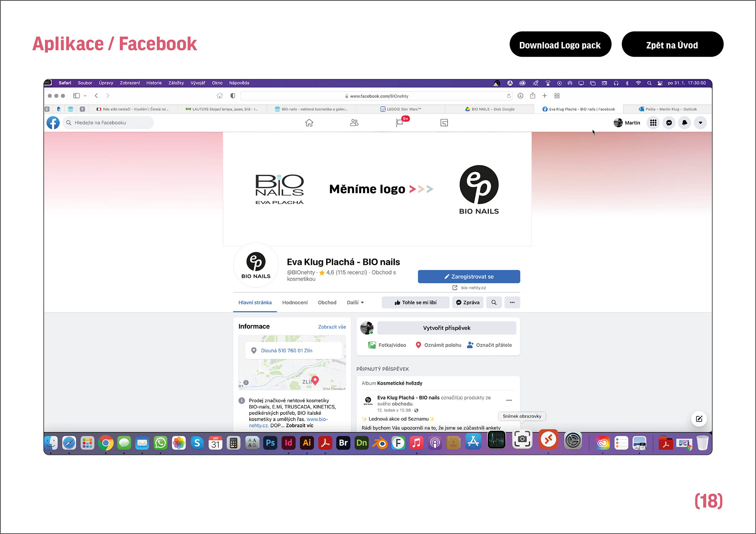Click Safari back arrow
Viewport: 756px width, 534px height.
[x=96, y=96]
